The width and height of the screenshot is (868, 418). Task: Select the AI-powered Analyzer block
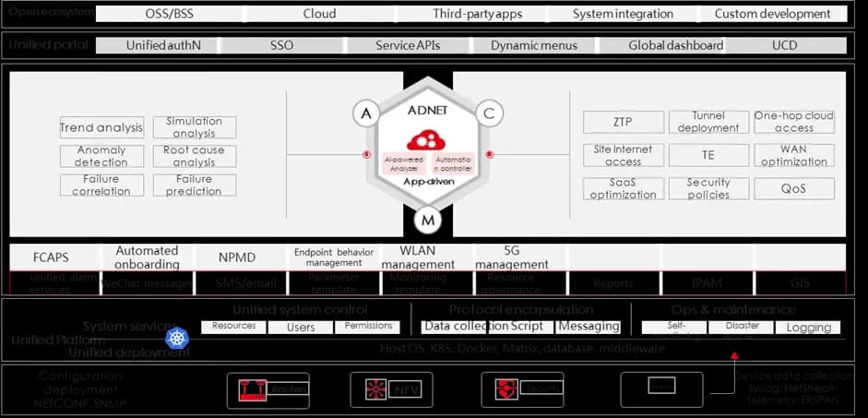(x=403, y=164)
